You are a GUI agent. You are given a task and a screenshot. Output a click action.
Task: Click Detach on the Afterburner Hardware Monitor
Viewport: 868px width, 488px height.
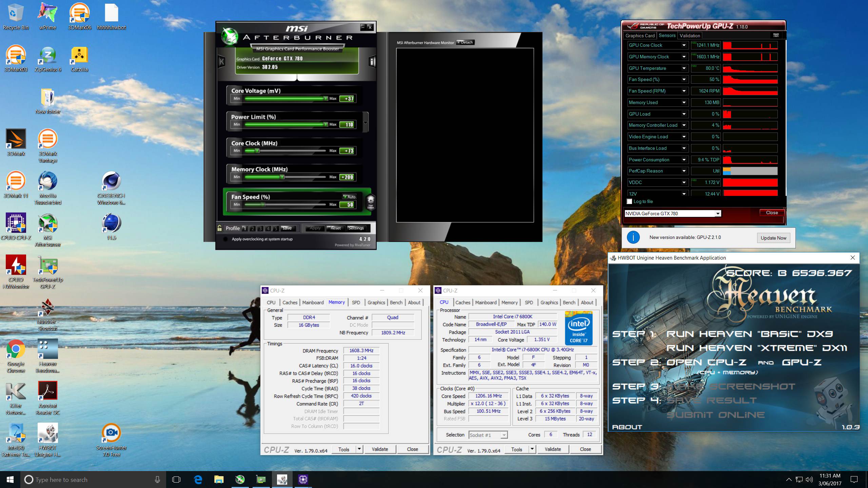[x=466, y=42]
